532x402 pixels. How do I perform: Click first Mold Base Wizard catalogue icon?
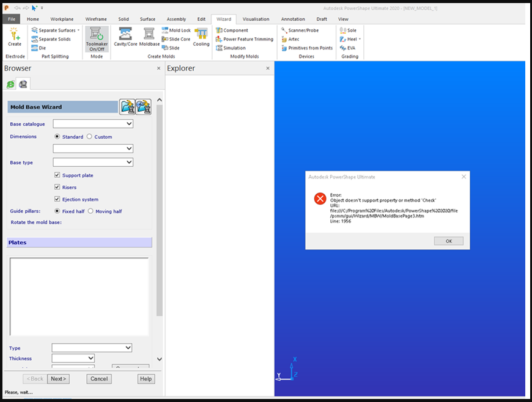127,106
